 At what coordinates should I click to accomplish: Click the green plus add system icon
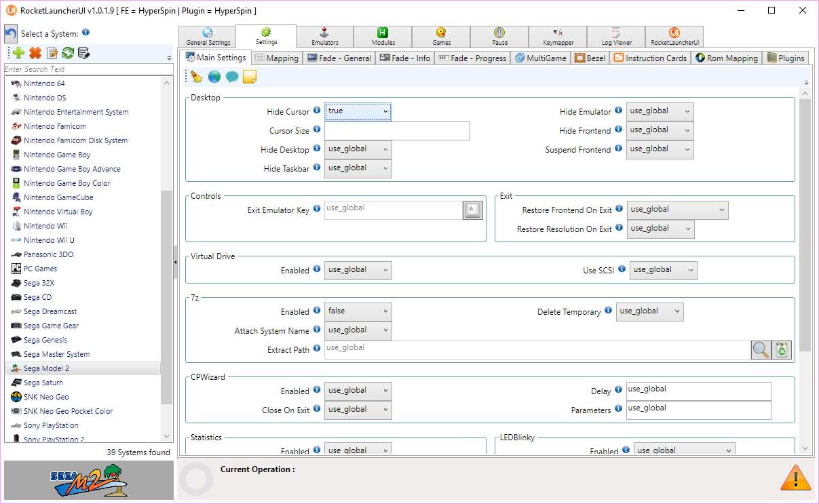tap(18, 53)
